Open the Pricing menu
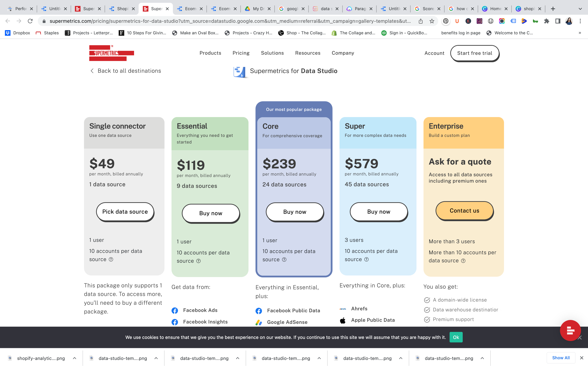This screenshot has height=368, width=588. point(241,53)
